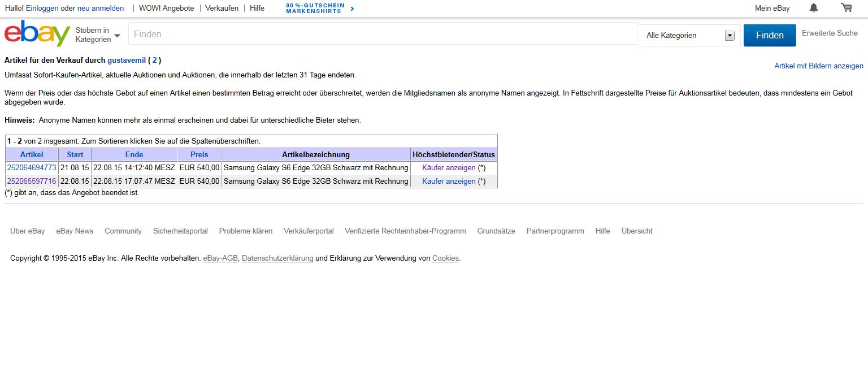Open seller profile gustavemil

click(x=127, y=61)
